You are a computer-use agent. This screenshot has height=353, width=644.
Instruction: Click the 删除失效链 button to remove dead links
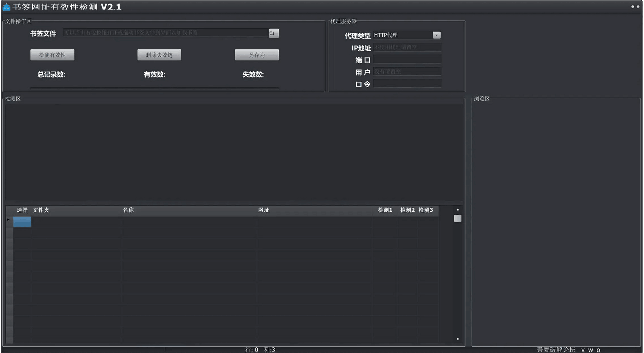coord(160,55)
